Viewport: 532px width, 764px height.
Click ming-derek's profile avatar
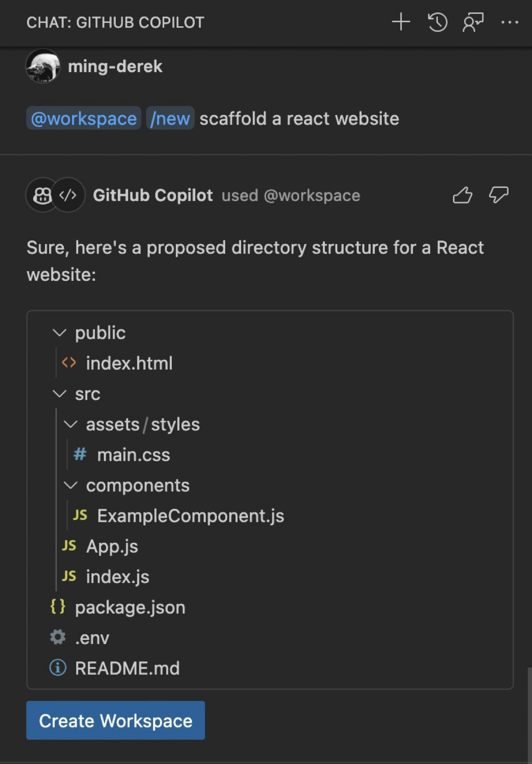[43, 66]
